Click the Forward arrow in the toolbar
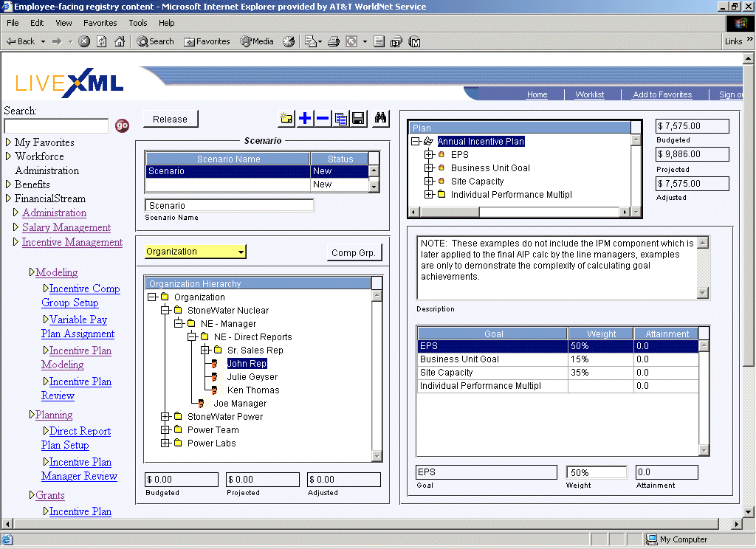 57,41
